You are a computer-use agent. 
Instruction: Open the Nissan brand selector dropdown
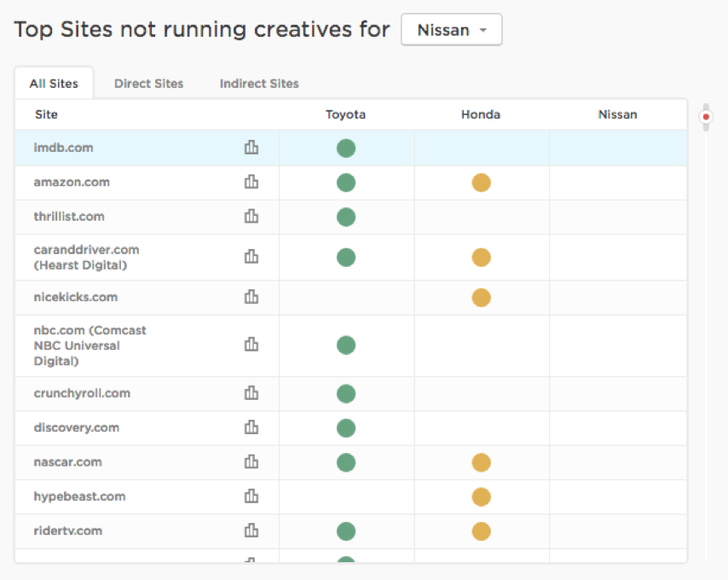click(451, 29)
